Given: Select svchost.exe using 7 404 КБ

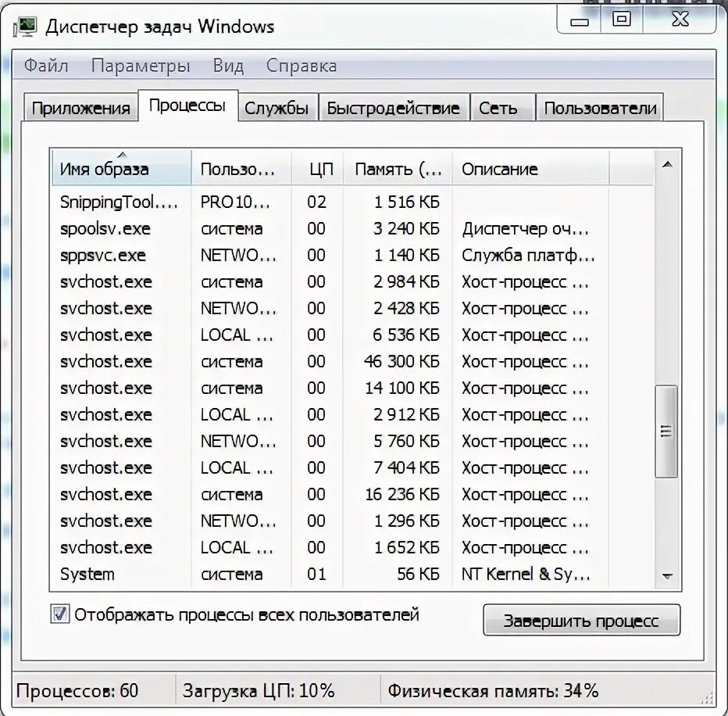Looking at the screenshot, I should [x=352, y=467].
